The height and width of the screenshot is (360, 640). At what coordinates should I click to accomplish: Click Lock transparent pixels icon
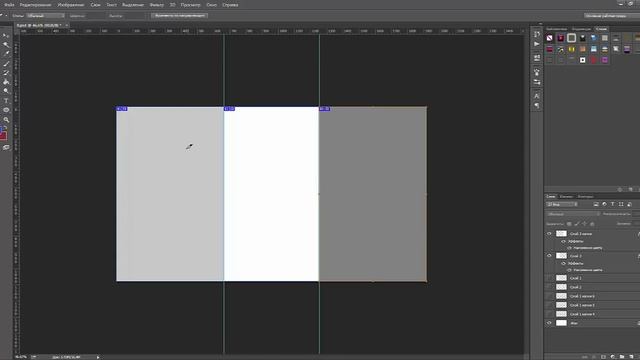[569, 224]
